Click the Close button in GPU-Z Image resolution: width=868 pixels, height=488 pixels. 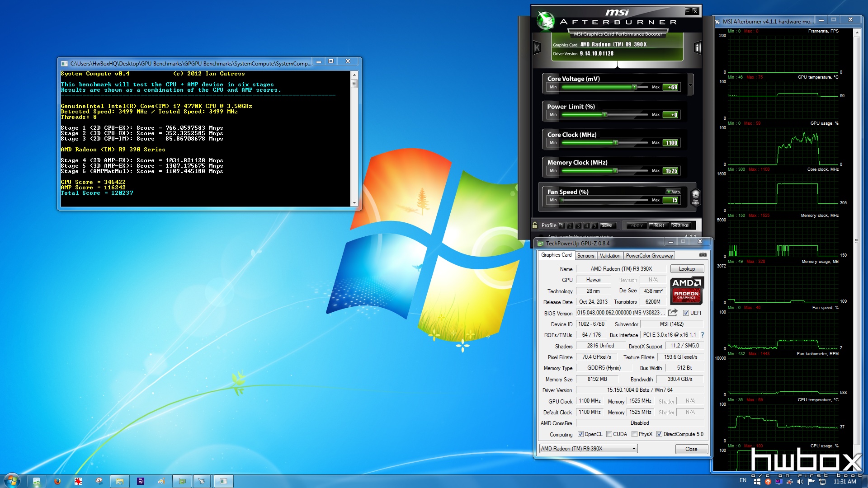pyautogui.click(x=690, y=448)
